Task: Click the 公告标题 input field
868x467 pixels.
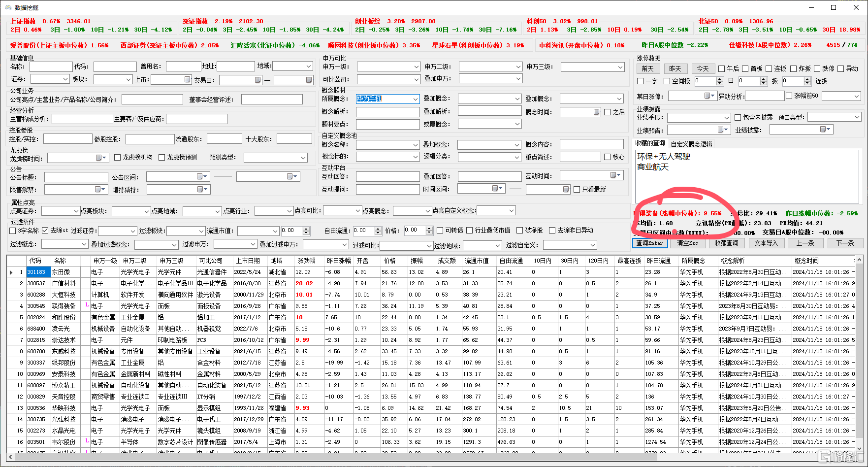Action: point(76,177)
